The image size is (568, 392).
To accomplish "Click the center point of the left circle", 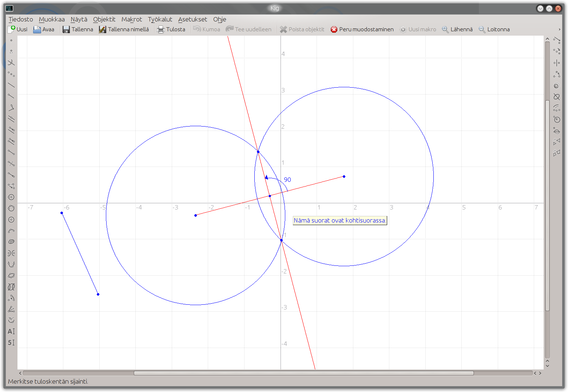I will (196, 215).
